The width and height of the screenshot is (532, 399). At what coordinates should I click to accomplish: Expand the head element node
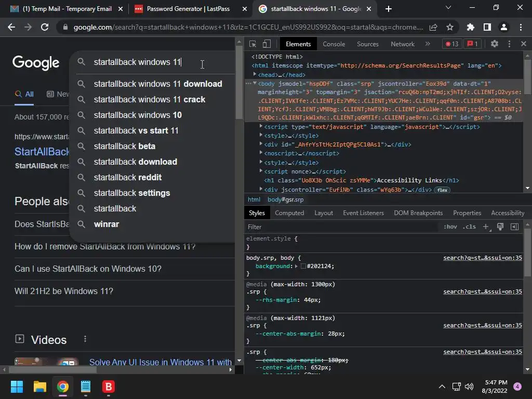click(x=255, y=74)
